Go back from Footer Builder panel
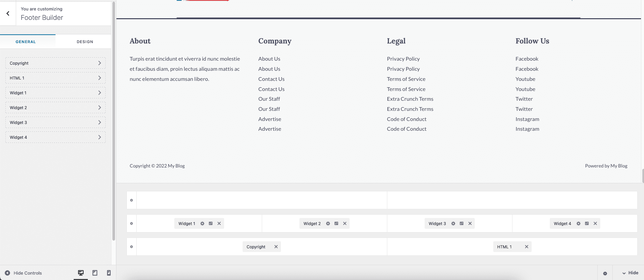The width and height of the screenshot is (644, 280). pyautogui.click(x=8, y=13)
